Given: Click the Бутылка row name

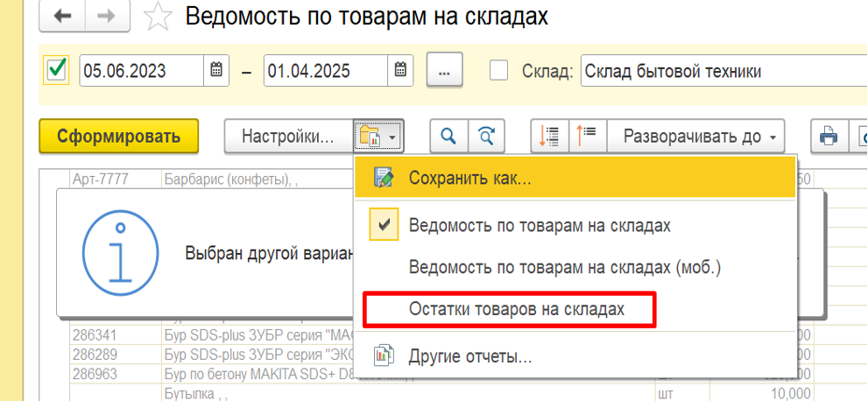Looking at the screenshot, I should tap(408, 392).
